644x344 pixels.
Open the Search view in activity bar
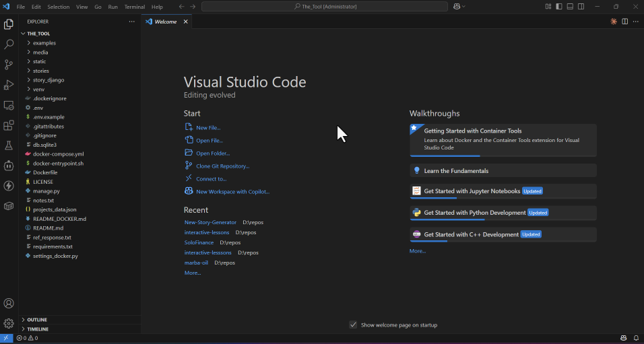(9, 44)
